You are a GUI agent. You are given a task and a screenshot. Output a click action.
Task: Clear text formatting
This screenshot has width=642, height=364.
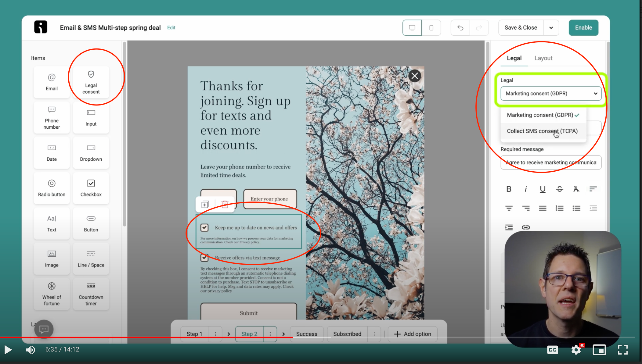pos(576,189)
